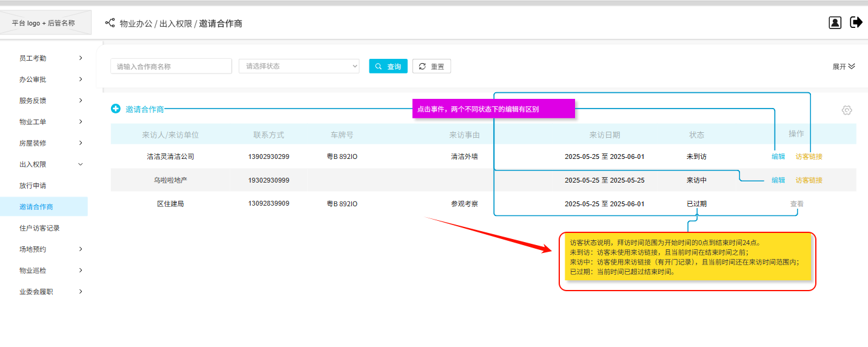868x347 pixels.
Task: Expand the 业委会履职 sidebar menu
Action: tap(51, 292)
